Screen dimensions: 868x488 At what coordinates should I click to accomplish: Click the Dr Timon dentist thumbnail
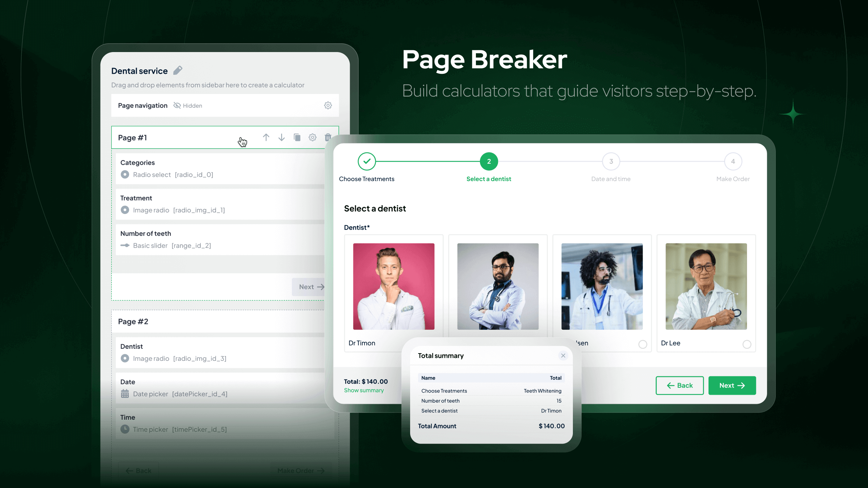pos(393,287)
